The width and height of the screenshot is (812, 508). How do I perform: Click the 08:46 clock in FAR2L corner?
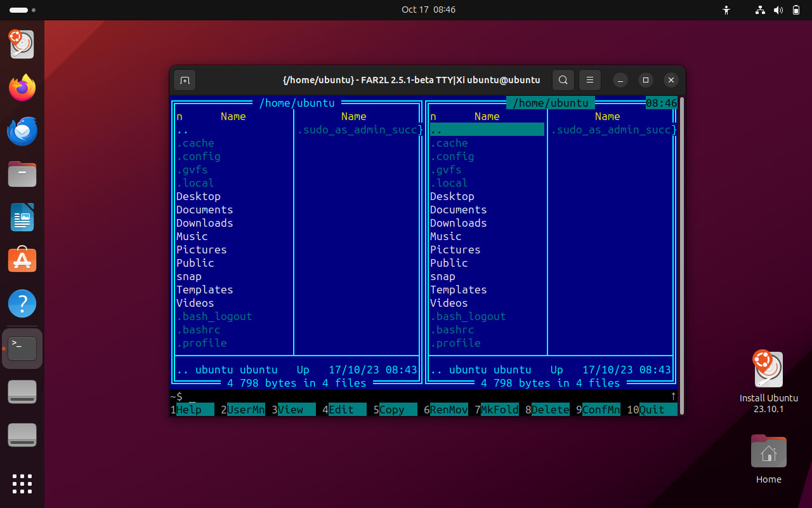pos(662,103)
